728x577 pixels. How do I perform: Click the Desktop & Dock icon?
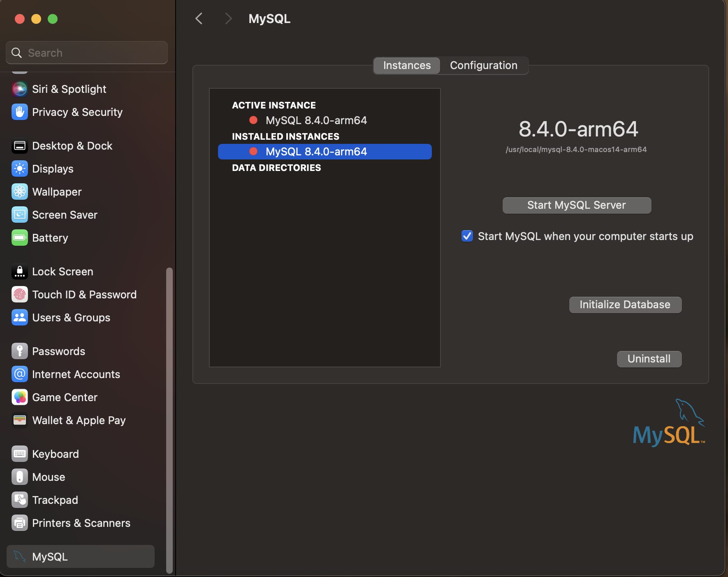tap(20, 145)
